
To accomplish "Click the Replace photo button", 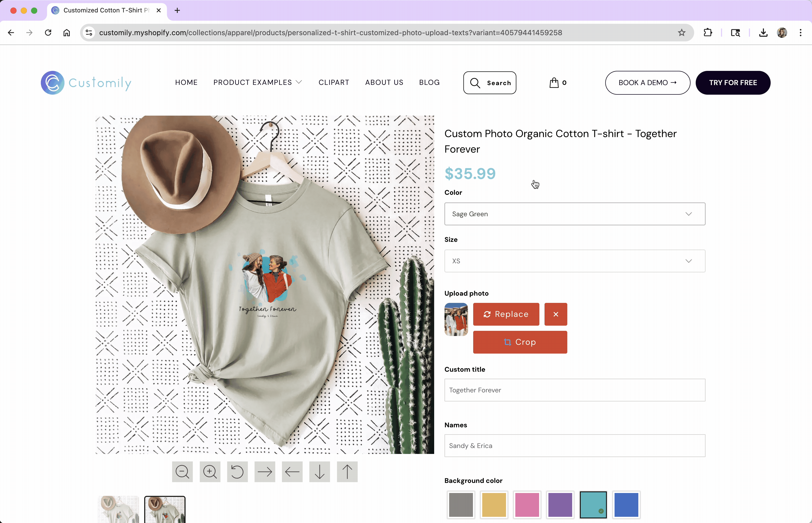I will coord(505,314).
